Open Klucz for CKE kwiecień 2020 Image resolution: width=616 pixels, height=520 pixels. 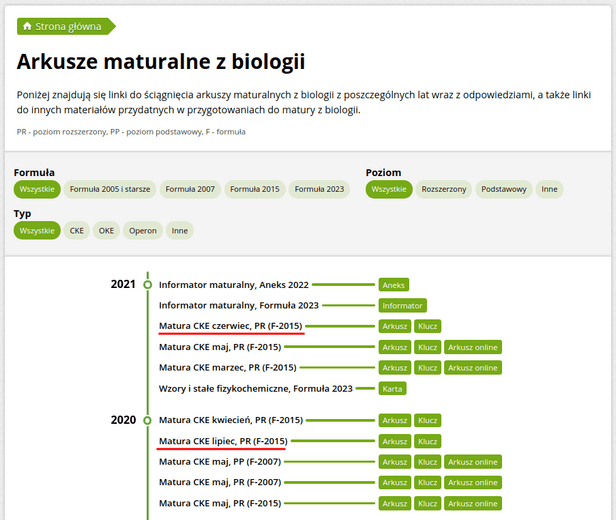click(427, 420)
